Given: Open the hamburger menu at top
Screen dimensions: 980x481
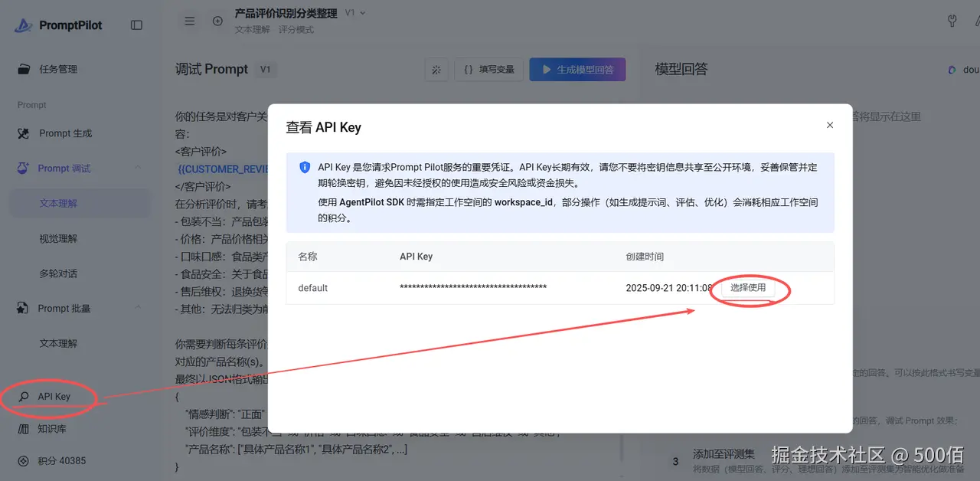Looking at the screenshot, I should [x=189, y=21].
